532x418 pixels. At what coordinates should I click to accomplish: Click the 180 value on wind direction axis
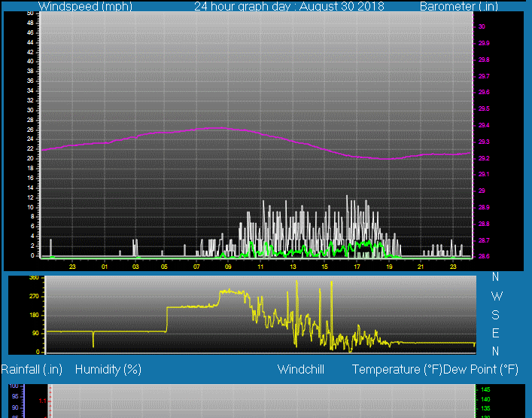35,315
